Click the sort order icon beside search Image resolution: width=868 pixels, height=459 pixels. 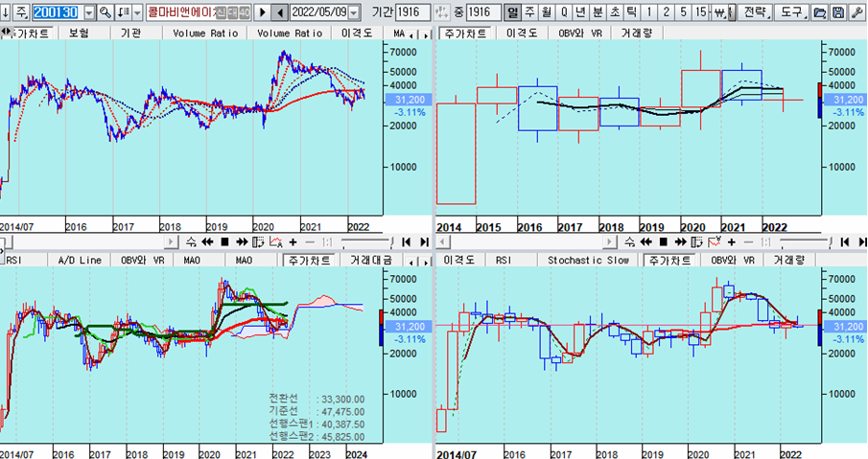point(125,12)
